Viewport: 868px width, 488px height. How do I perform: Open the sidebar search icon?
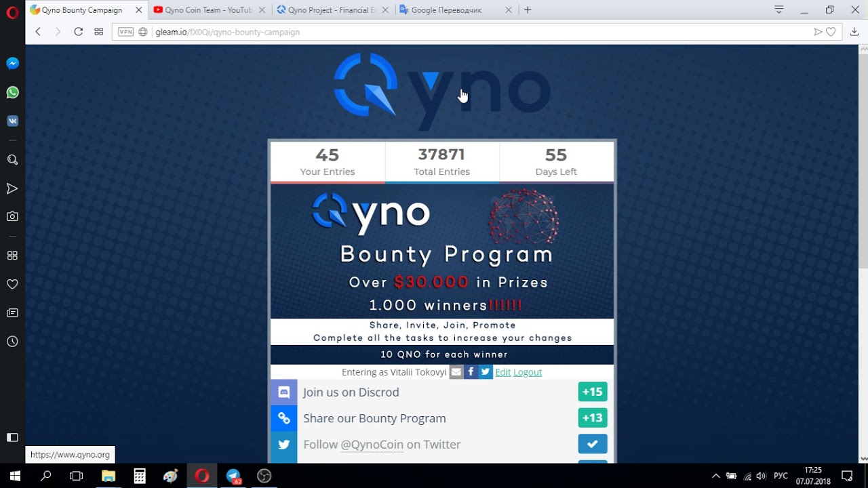tap(12, 160)
